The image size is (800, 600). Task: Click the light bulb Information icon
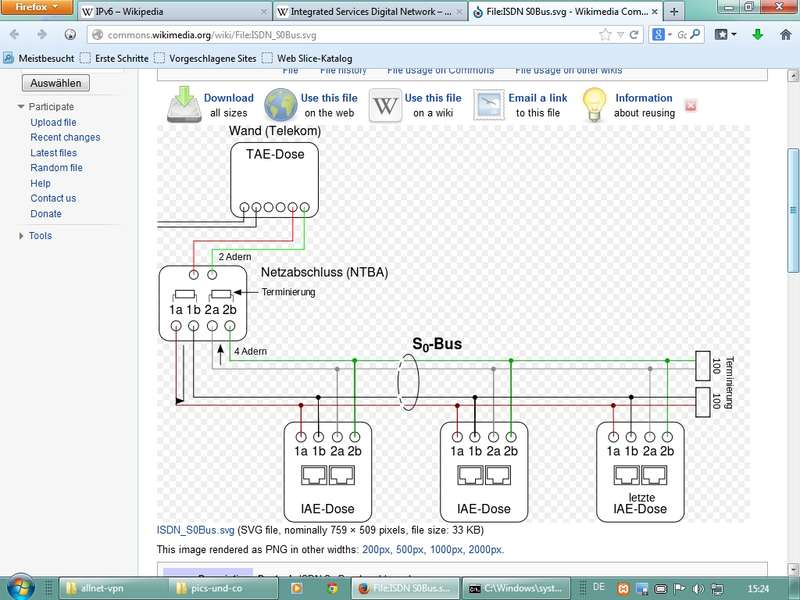595,105
